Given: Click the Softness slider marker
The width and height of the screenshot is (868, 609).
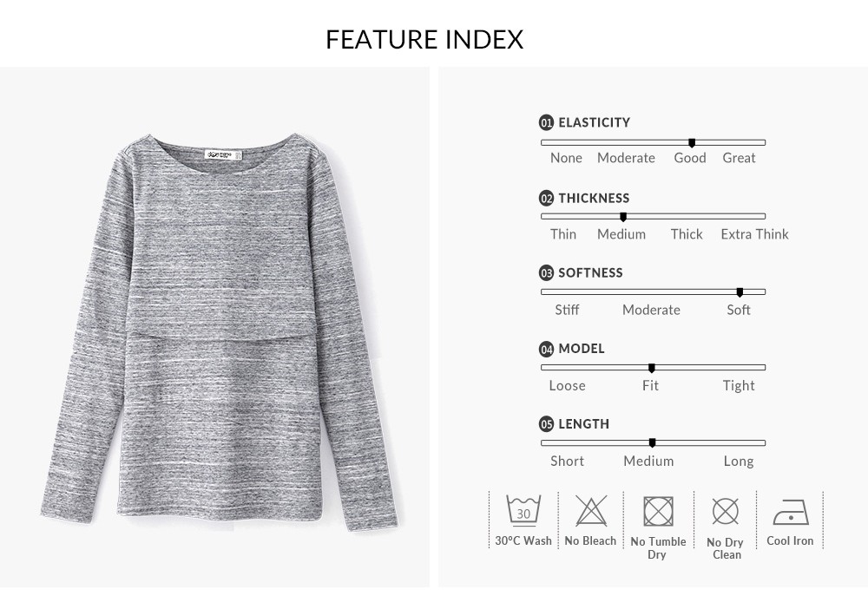Looking at the screenshot, I should tap(740, 292).
